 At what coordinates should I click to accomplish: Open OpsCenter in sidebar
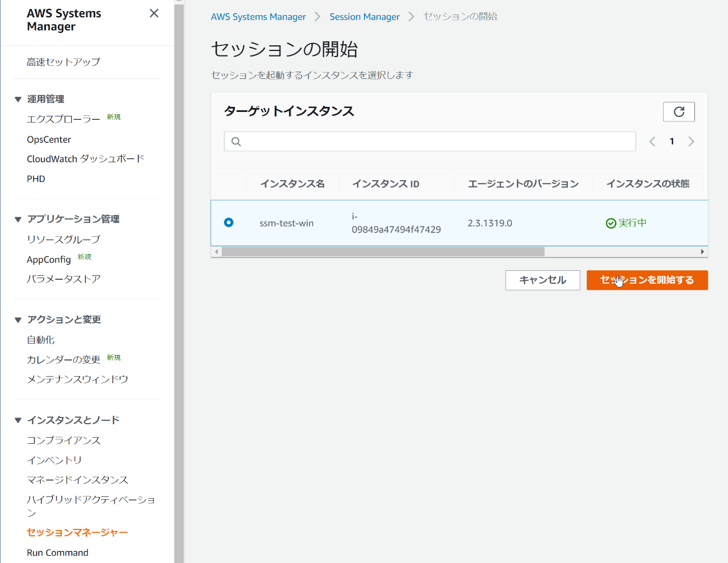pyautogui.click(x=49, y=139)
